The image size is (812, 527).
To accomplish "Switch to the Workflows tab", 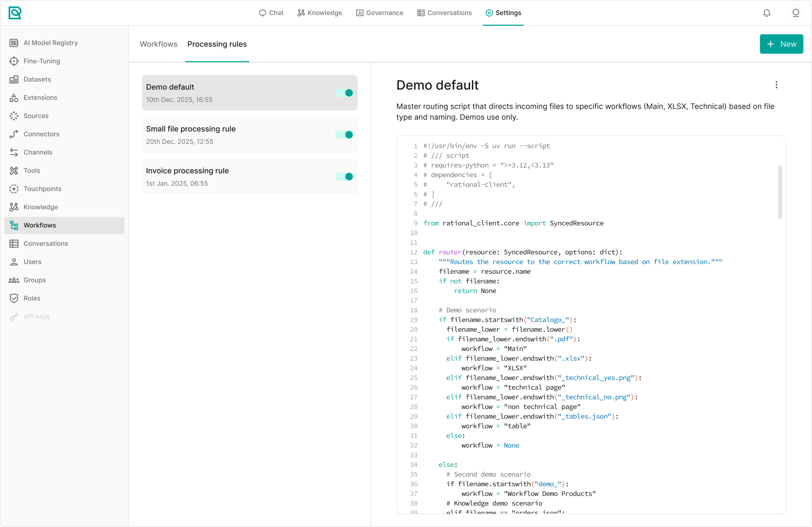I will [x=158, y=44].
